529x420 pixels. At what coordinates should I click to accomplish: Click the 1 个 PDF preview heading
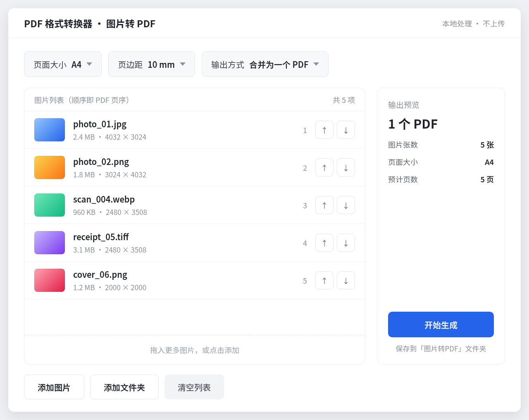[x=413, y=124]
